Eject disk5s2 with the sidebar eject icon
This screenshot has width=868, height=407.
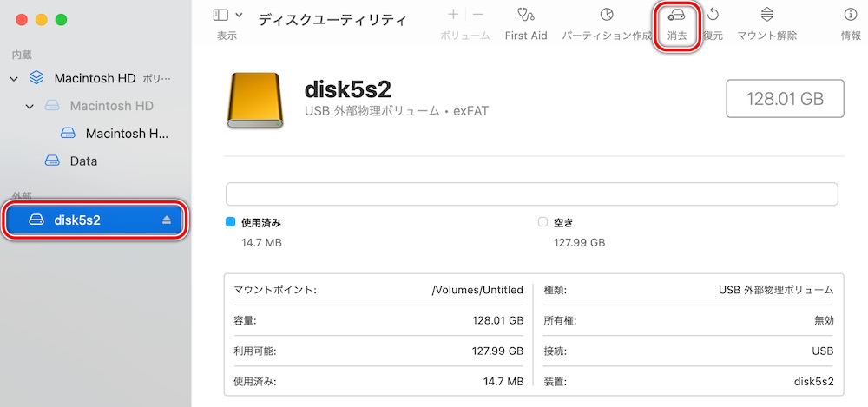click(x=167, y=220)
